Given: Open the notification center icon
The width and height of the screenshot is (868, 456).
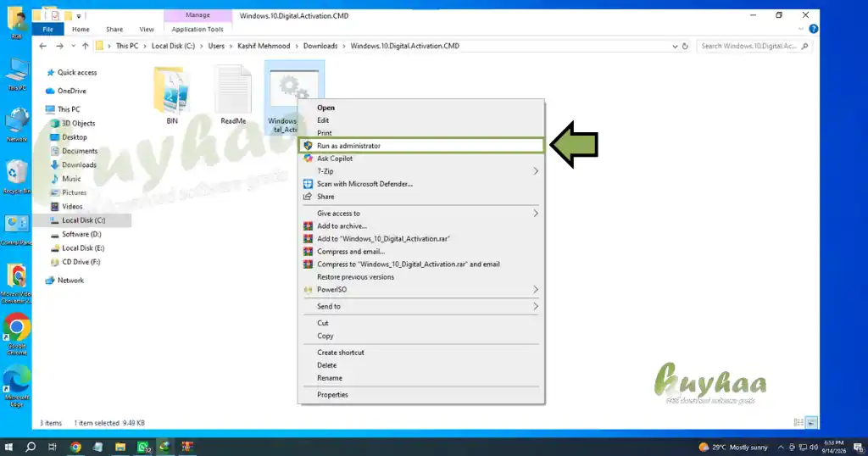Looking at the screenshot, I should pyautogui.click(x=858, y=447).
